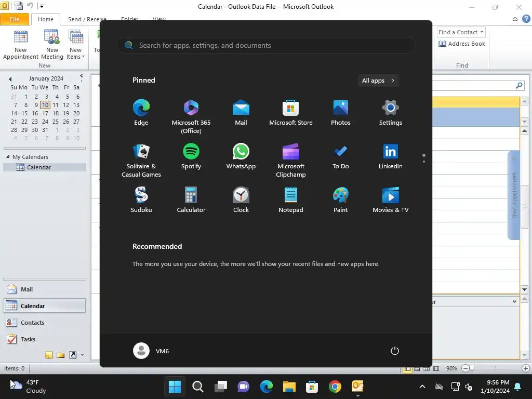The height and width of the screenshot is (399, 532).
Task: Click New Appointment in Outlook ribbon
Action: pyautogui.click(x=20, y=45)
